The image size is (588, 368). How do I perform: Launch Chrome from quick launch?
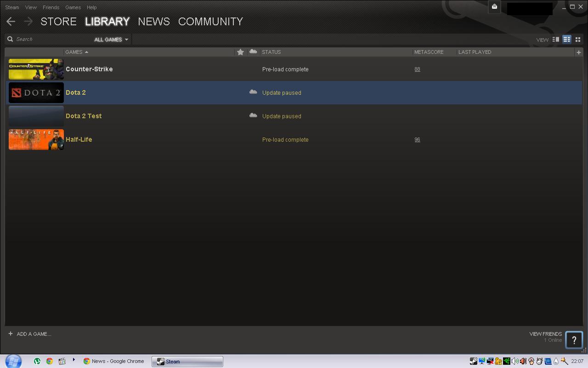[50, 361]
